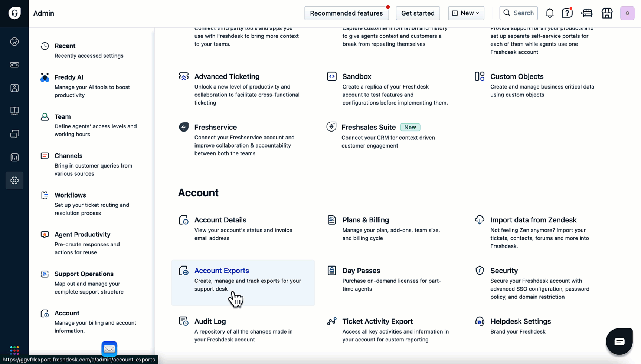Open the Ticket Activity Export link
The image size is (641, 364).
tap(377, 321)
